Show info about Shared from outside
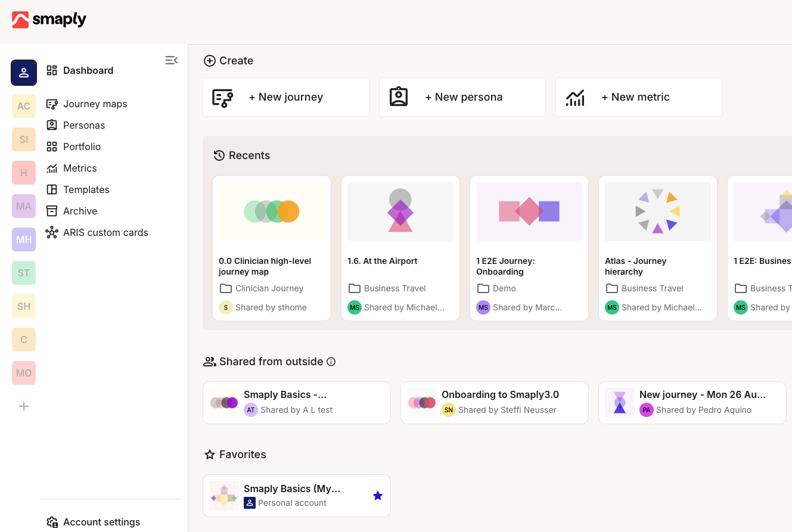 point(331,362)
